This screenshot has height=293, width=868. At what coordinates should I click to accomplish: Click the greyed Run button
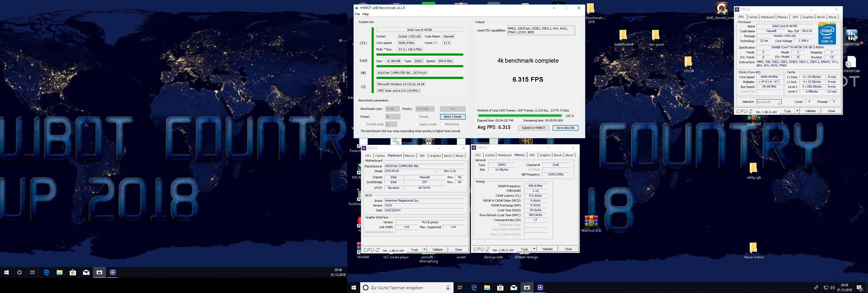coord(452,109)
